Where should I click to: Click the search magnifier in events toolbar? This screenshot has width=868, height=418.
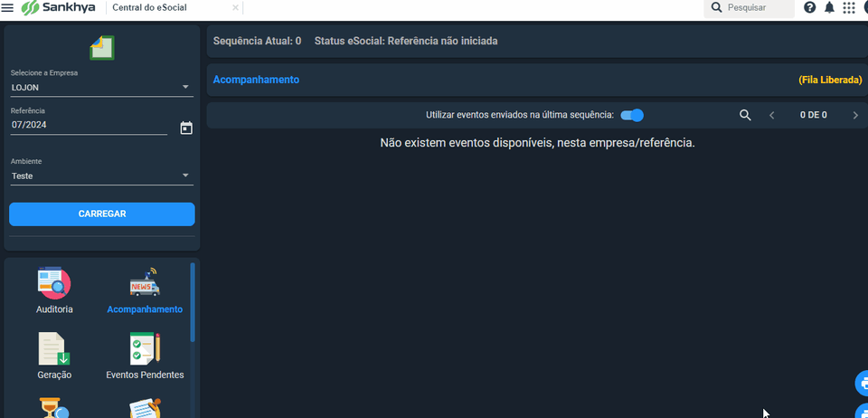click(x=745, y=115)
